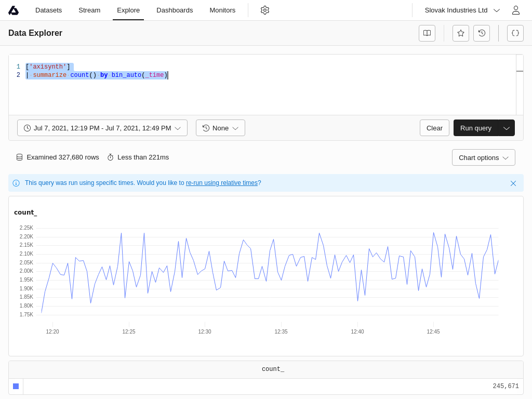Open Run query split-button arrow
Viewport: 532px width, 399px height.
pos(507,128)
